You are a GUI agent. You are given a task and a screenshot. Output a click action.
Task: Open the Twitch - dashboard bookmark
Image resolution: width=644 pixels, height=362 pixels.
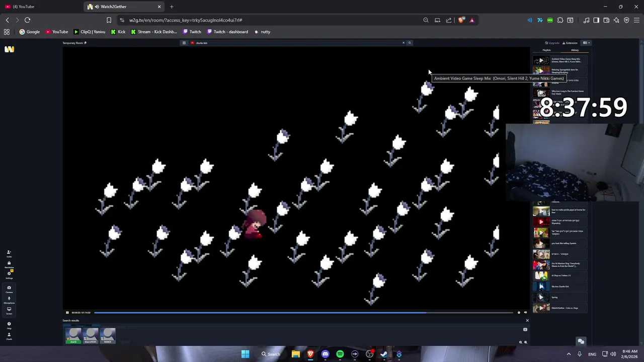pos(227,32)
